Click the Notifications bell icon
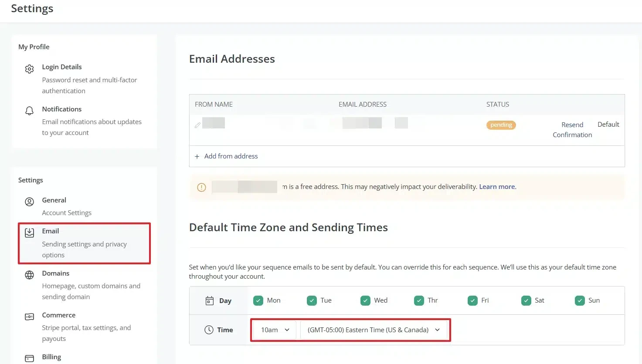Viewport: 642px width, 364px height. [29, 111]
